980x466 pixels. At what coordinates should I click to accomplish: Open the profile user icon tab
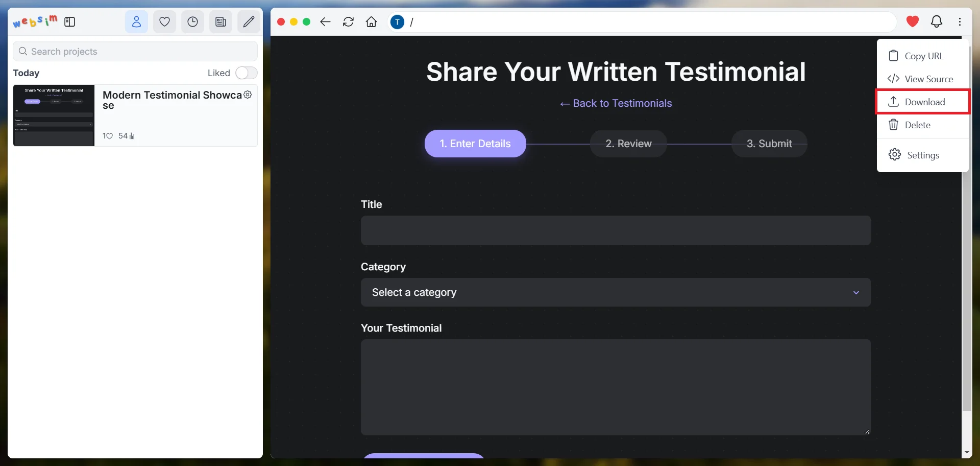coord(136,22)
